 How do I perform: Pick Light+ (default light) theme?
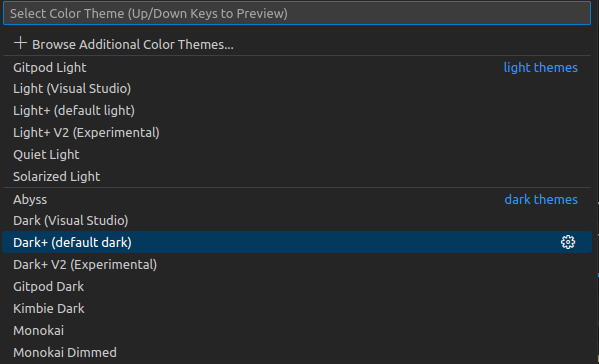[x=297, y=111]
